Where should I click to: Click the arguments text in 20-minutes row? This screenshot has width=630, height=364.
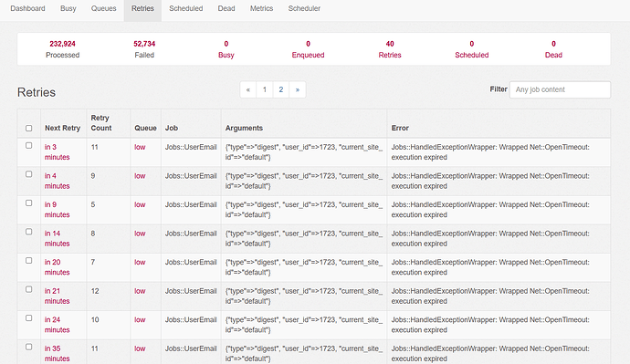coord(304,267)
